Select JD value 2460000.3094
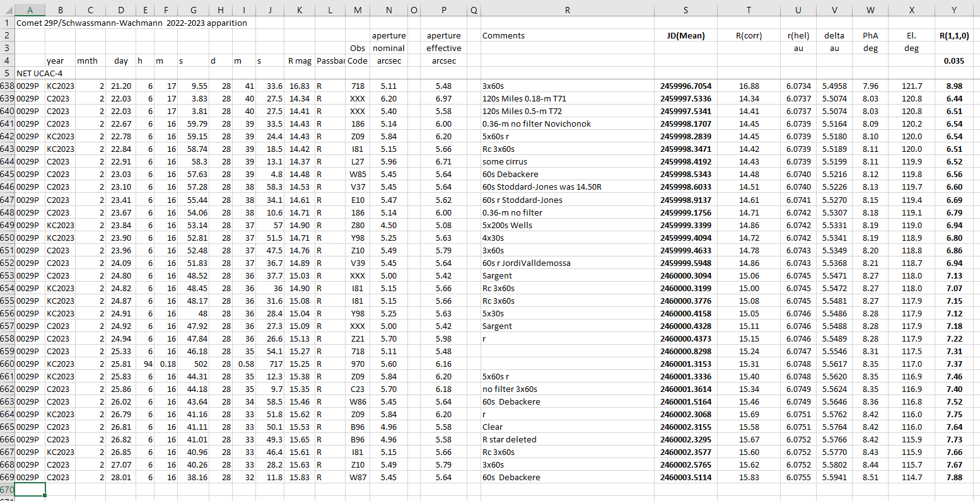Image resolution: width=980 pixels, height=501 pixels. pyautogui.click(x=685, y=275)
